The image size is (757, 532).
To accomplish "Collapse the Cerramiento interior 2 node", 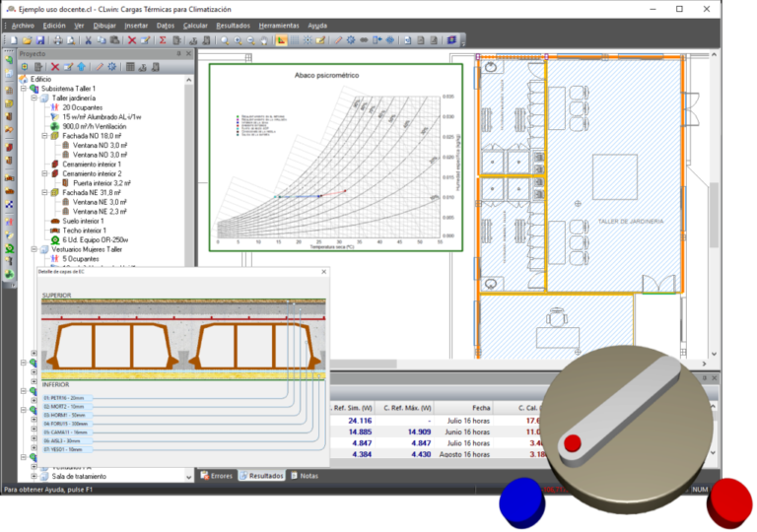I will [44, 173].
